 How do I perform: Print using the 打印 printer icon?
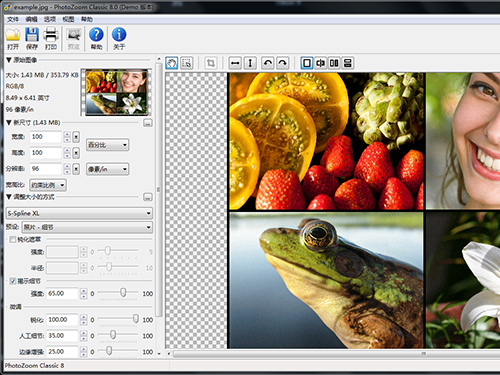tap(51, 39)
